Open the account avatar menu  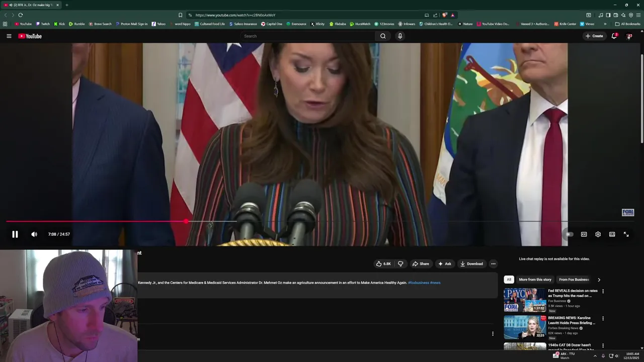pyautogui.click(x=629, y=36)
